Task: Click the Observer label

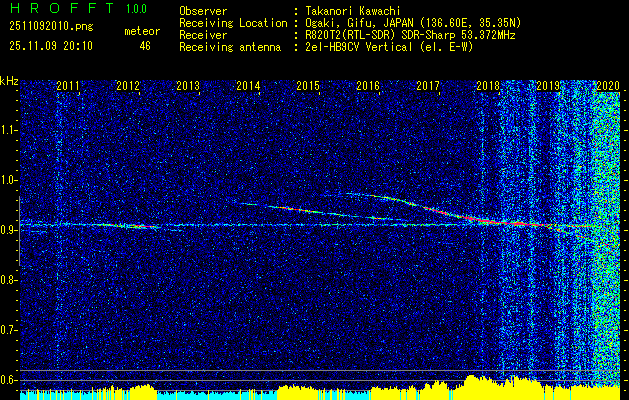Action: pos(203,11)
